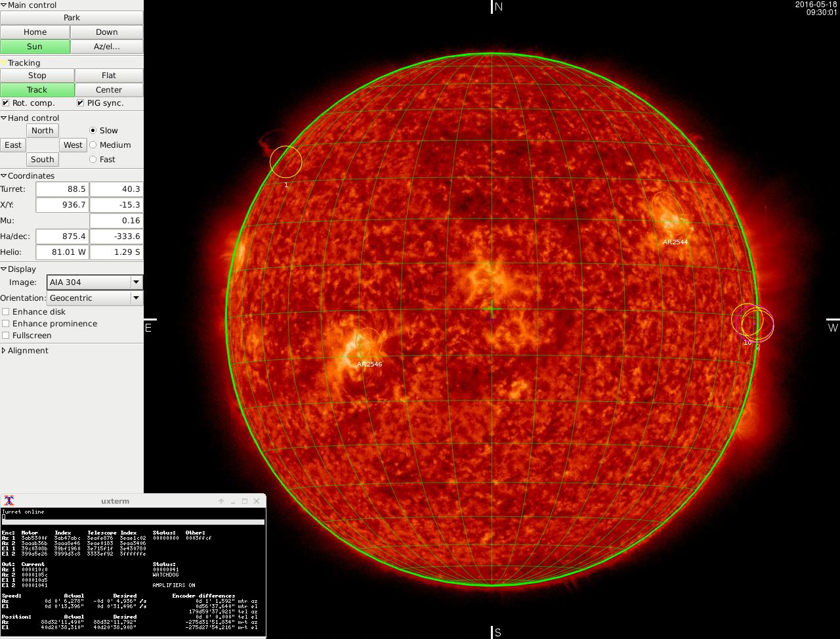Collapse the Coordinates section
This screenshot has width=840, height=639.
pyautogui.click(x=4, y=176)
